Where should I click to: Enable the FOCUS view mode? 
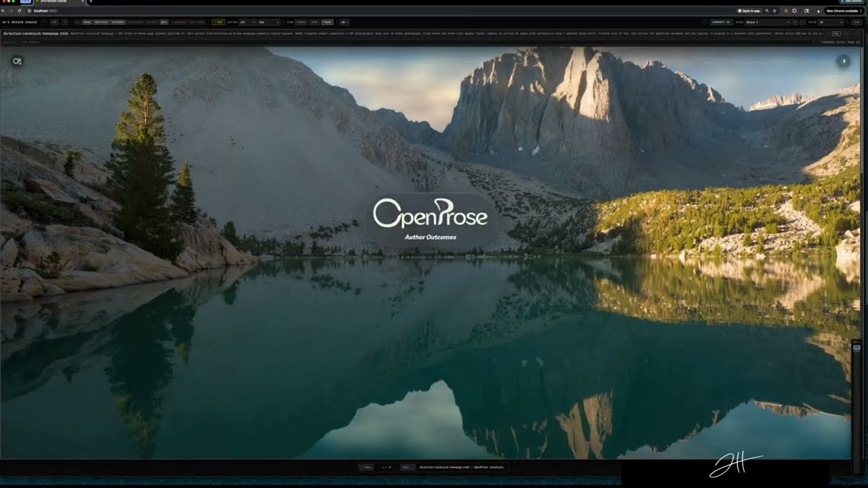[327, 22]
